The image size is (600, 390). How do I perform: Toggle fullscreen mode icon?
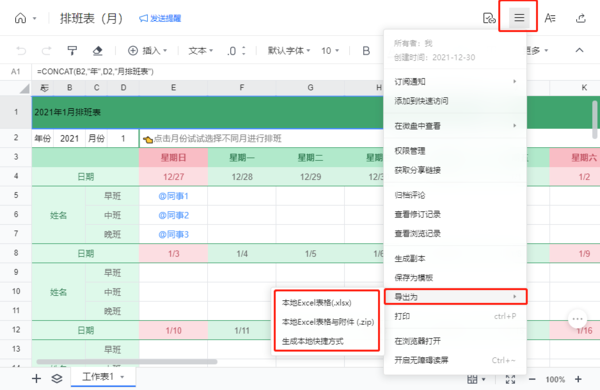[510, 379]
